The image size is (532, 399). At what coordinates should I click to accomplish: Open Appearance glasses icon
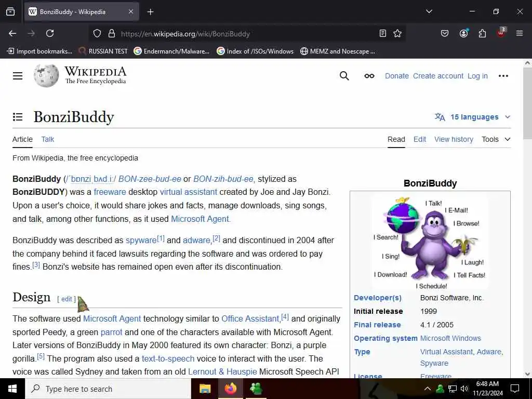coord(369,76)
